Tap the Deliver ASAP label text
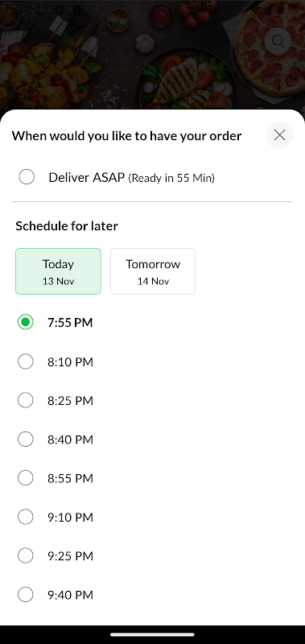 87,177
